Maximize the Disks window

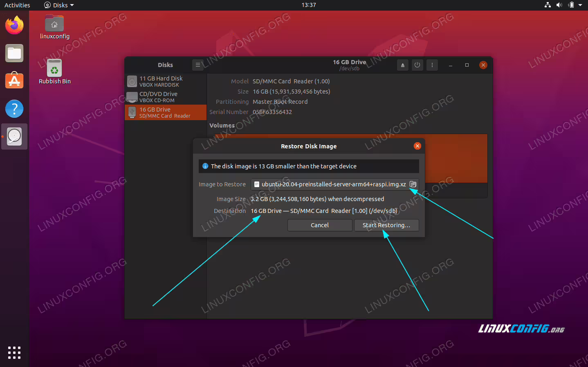(467, 65)
